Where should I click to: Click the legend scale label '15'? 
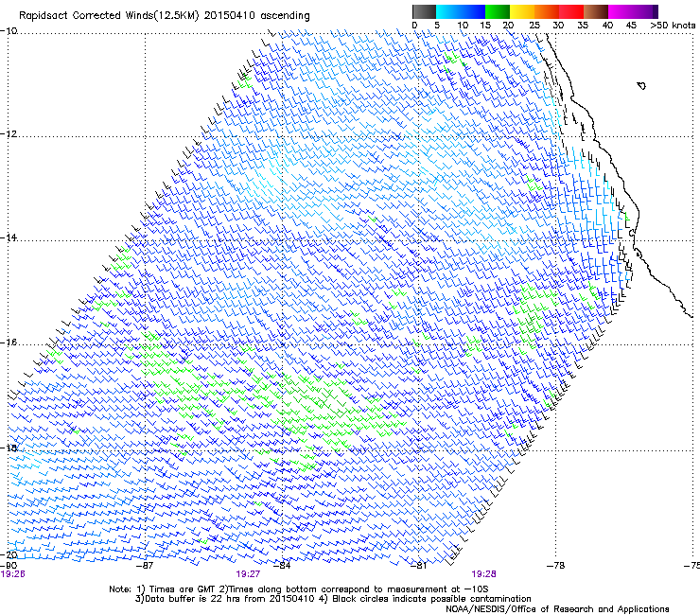pos(485,26)
